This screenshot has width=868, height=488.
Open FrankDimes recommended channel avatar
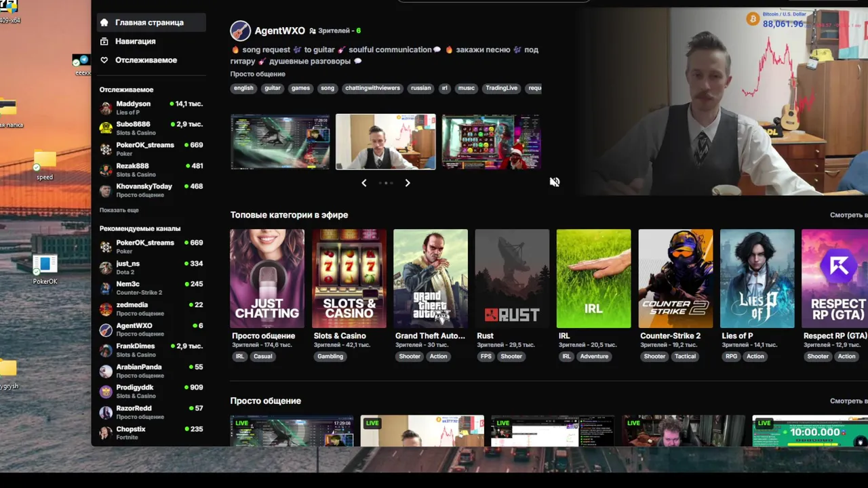[x=106, y=350]
